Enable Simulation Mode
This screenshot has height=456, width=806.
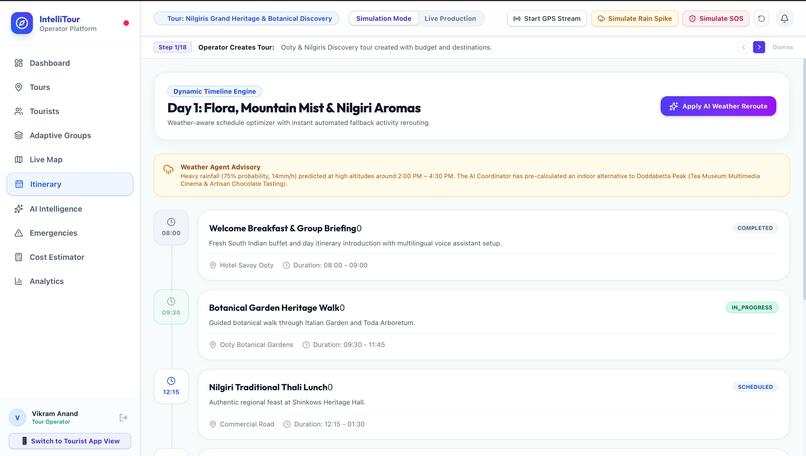click(x=383, y=19)
